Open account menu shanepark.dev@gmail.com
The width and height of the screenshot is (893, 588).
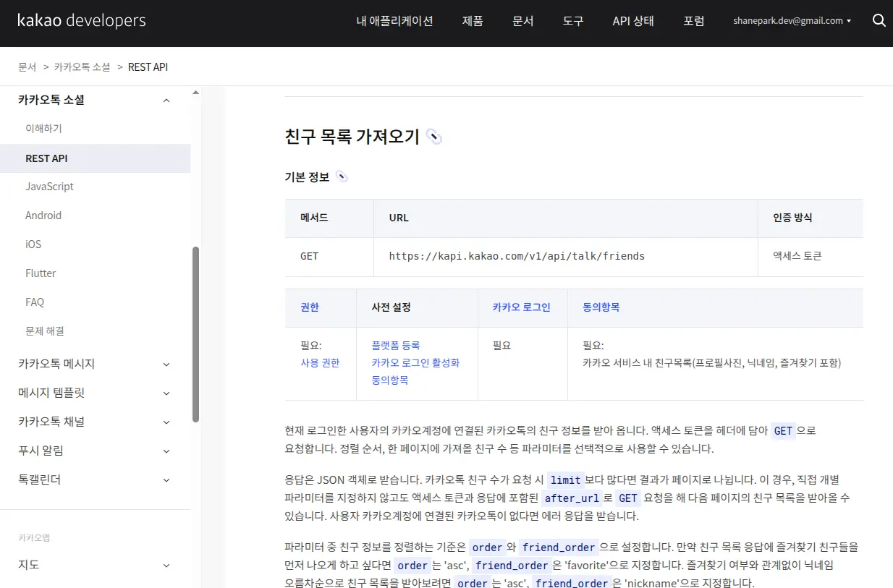(792, 21)
